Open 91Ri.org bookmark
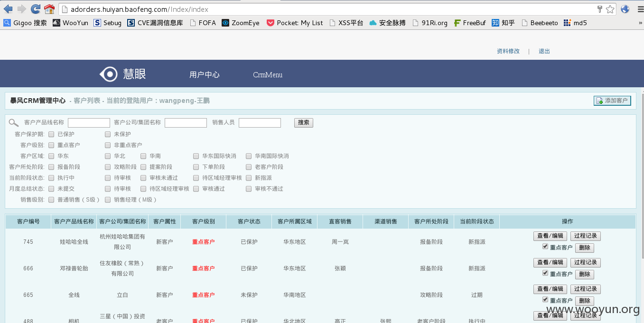This screenshot has height=323, width=644. pyautogui.click(x=430, y=22)
